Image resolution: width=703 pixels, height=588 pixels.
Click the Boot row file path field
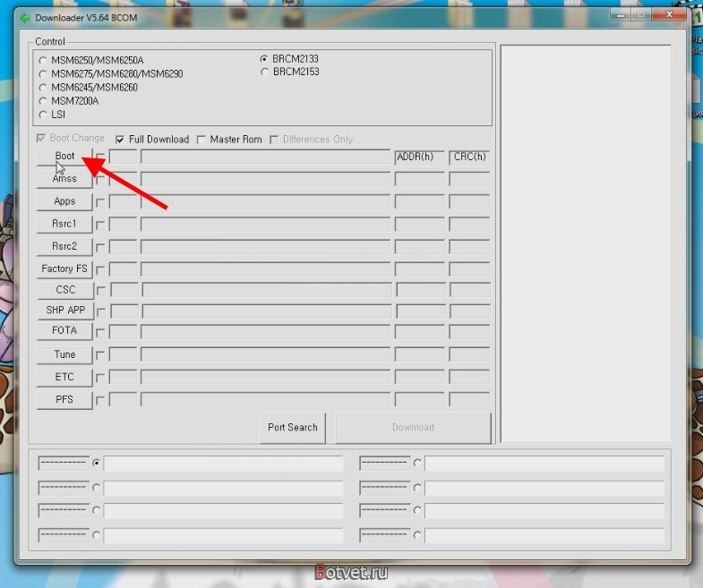[x=266, y=157]
